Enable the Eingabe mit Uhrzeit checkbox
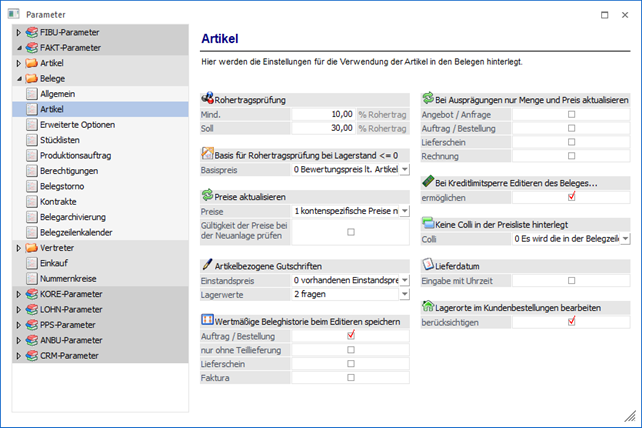 (571, 281)
